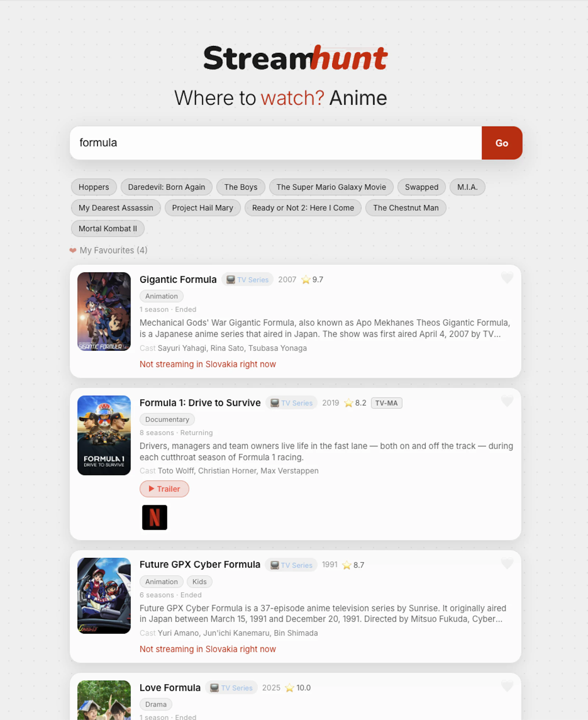Screen dimensions: 588x720
Task: Click the year 1991 on Future GPX
Action: tap(330, 565)
